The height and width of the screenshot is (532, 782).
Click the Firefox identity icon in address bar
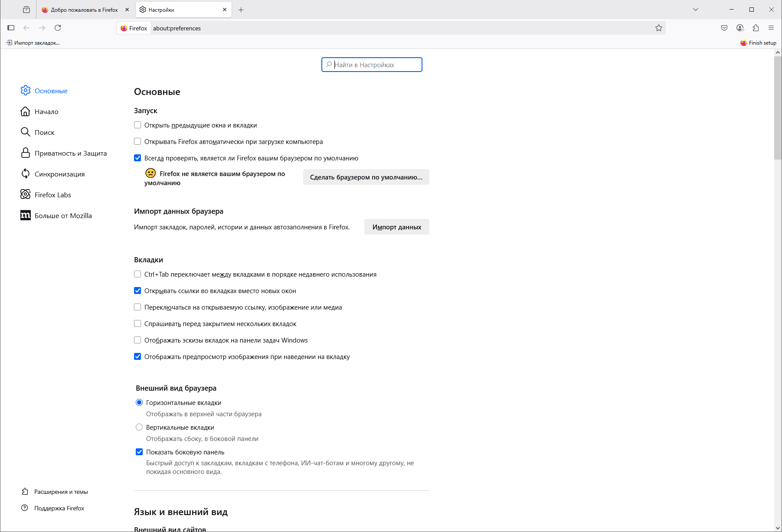click(124, 28)
